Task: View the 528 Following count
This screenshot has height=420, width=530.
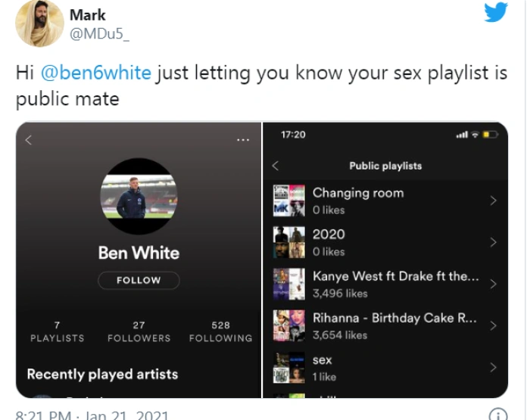Action: pos(220,331)
